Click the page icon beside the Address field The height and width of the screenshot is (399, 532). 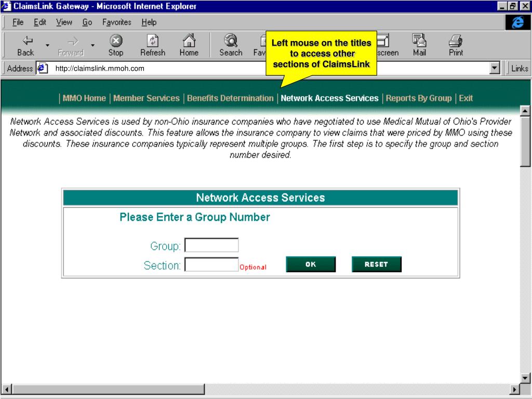click(x=42, y=68)
